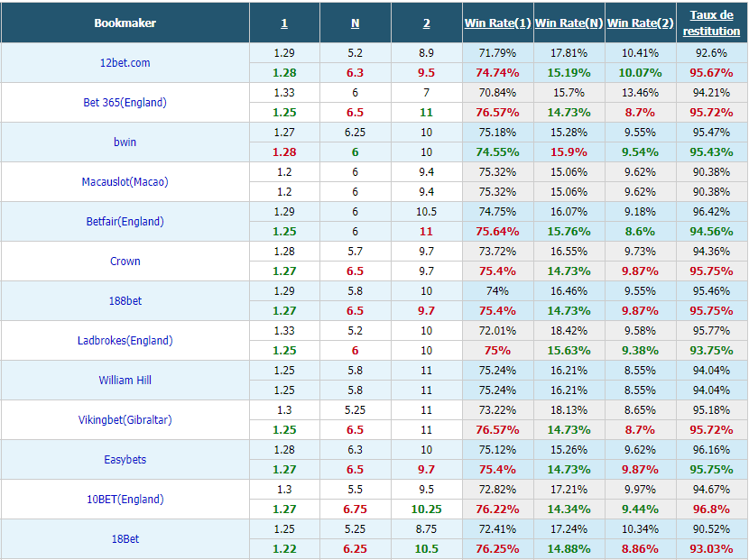Select Bet 365's 13.46% away win rate
Screen dimensions: 749x560
point(640,93)
